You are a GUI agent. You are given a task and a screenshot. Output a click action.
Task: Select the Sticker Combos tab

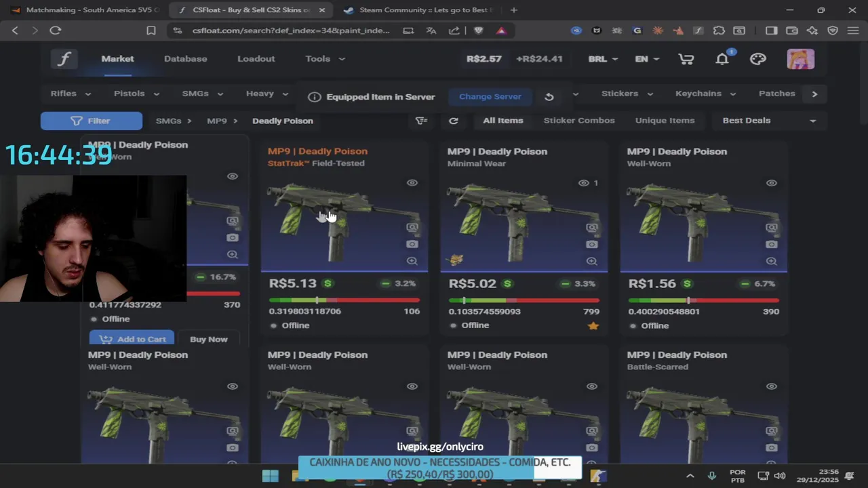579,121
